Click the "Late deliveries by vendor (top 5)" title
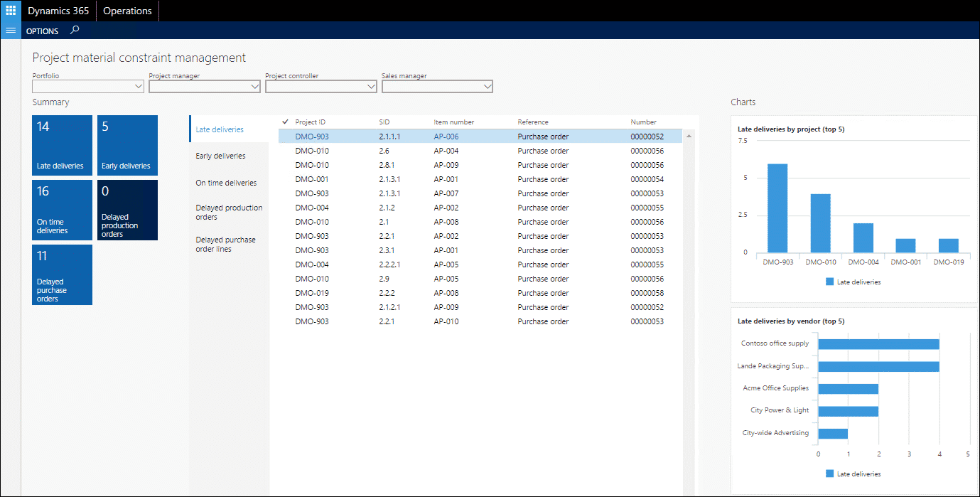Viewport: 980px width, 497px height. tap(791, 321)
